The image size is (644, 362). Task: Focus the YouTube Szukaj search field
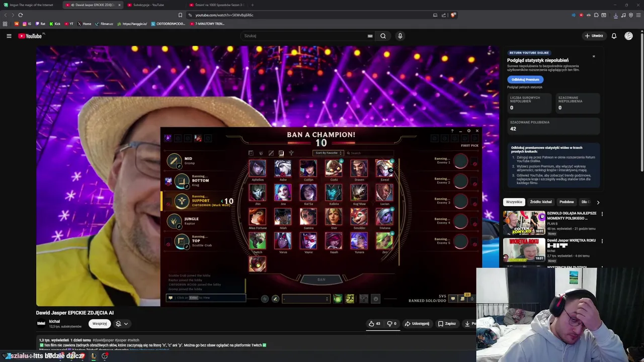tap(304, 36)
